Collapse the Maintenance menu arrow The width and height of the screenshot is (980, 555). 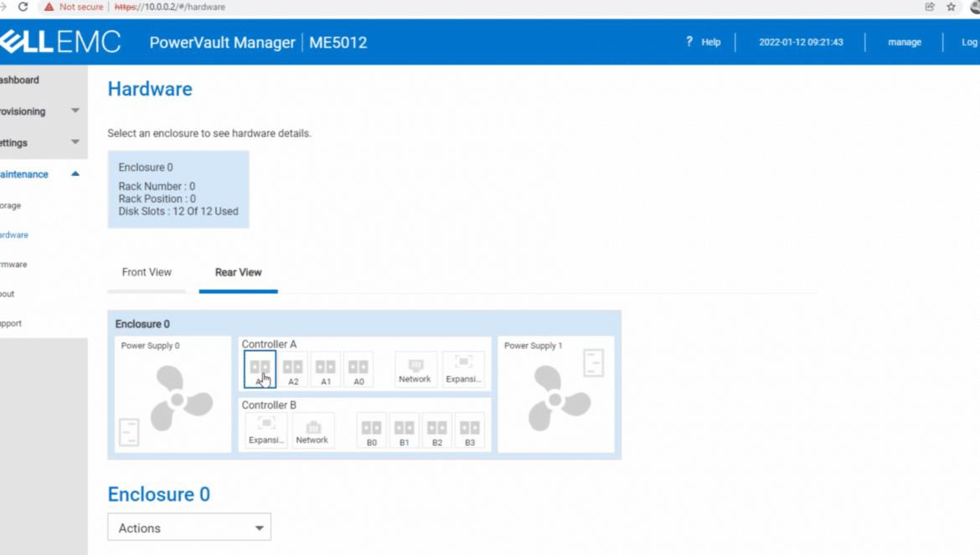pyautogui.click(x=75, y=173)
